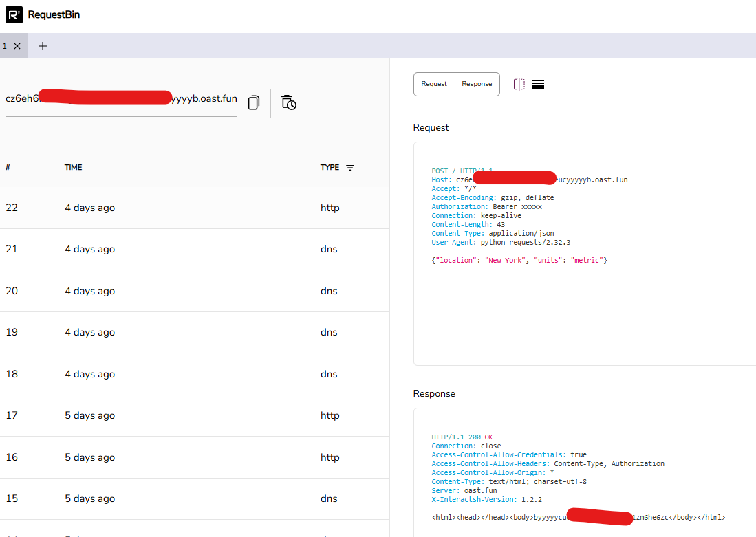756x537 pixels.
Task: Clear request history with trash-clock icon
Action: (x=289, y=102)
